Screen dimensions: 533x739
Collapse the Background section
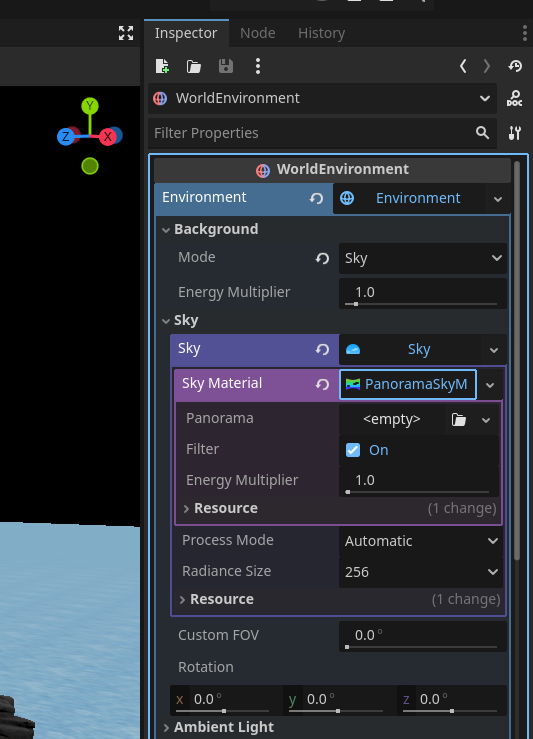[210, 229]
